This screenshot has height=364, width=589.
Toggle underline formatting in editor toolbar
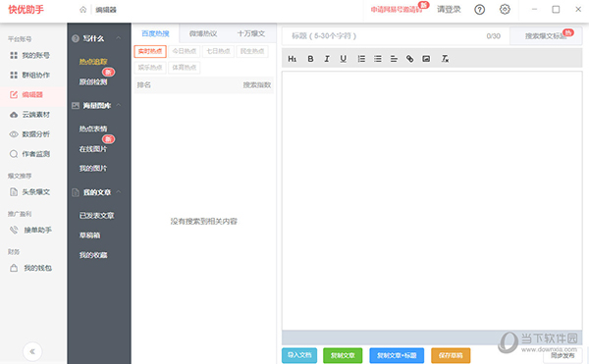(x=343, y=59)
